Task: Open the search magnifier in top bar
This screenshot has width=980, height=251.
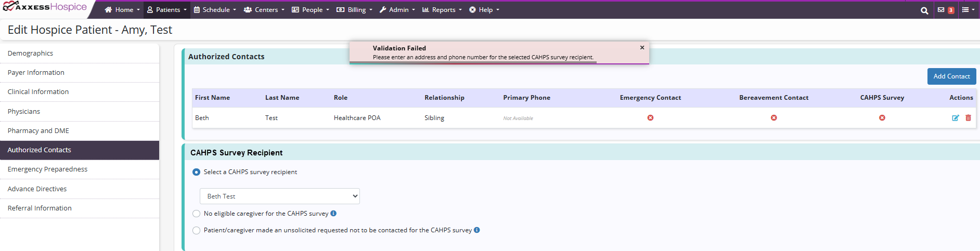Action: (x=924, y=10)
